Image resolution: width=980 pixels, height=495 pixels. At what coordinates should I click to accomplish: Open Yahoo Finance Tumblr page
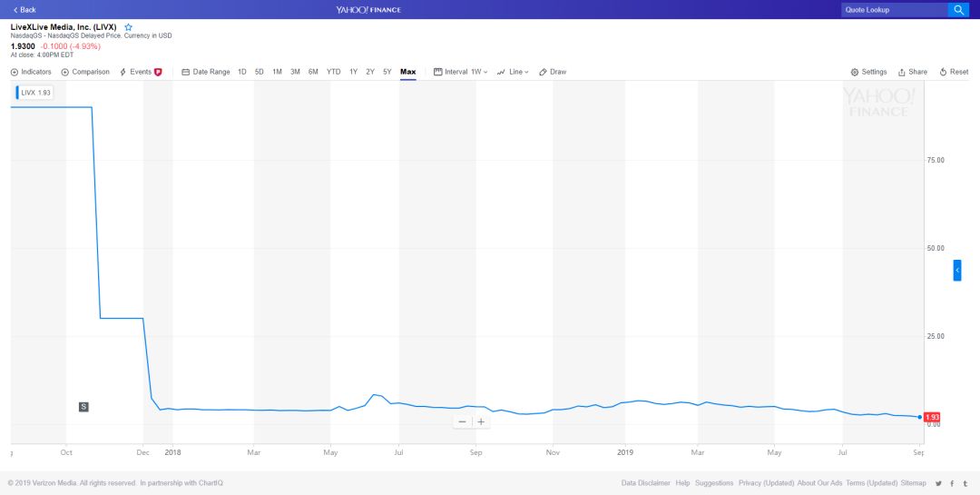(x=965, y=483)
